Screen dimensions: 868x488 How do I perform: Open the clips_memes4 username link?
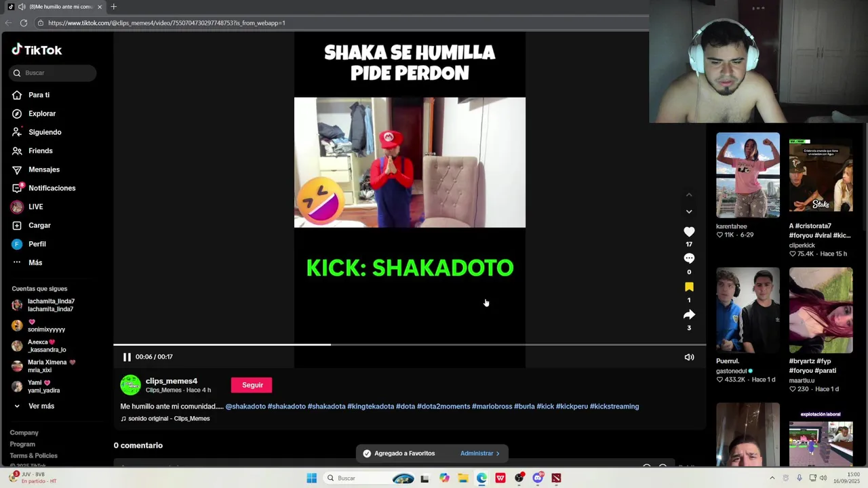pyautogui.click(x=172, y=381)
